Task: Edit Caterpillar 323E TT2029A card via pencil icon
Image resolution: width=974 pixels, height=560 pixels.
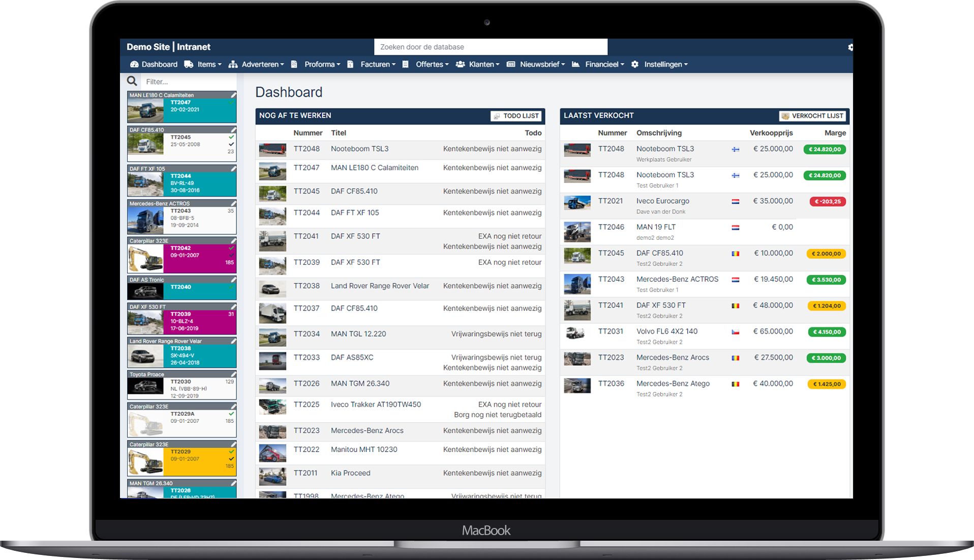Action: click(233, 407)
